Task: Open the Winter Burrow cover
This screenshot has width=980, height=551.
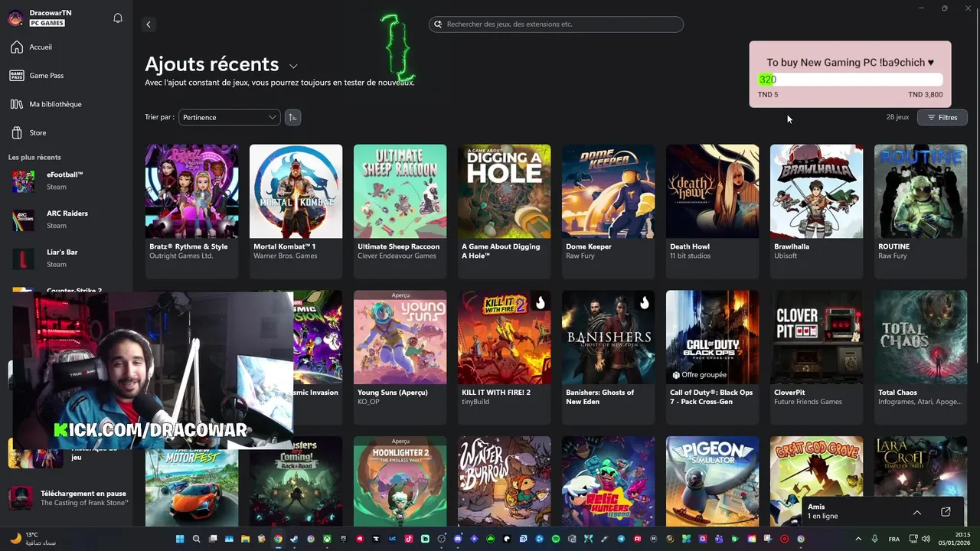Action: coord(504,481)
